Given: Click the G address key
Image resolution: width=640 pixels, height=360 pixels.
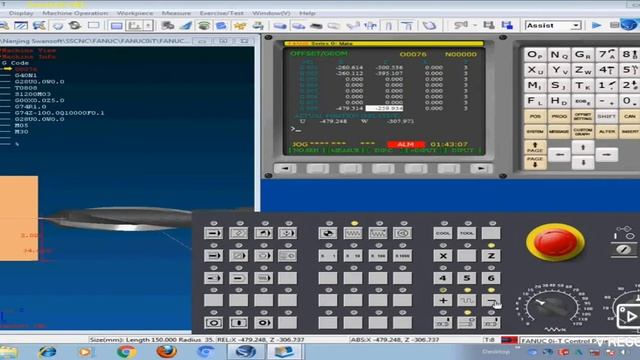Looking at the screenshot, I should [583, 55].
